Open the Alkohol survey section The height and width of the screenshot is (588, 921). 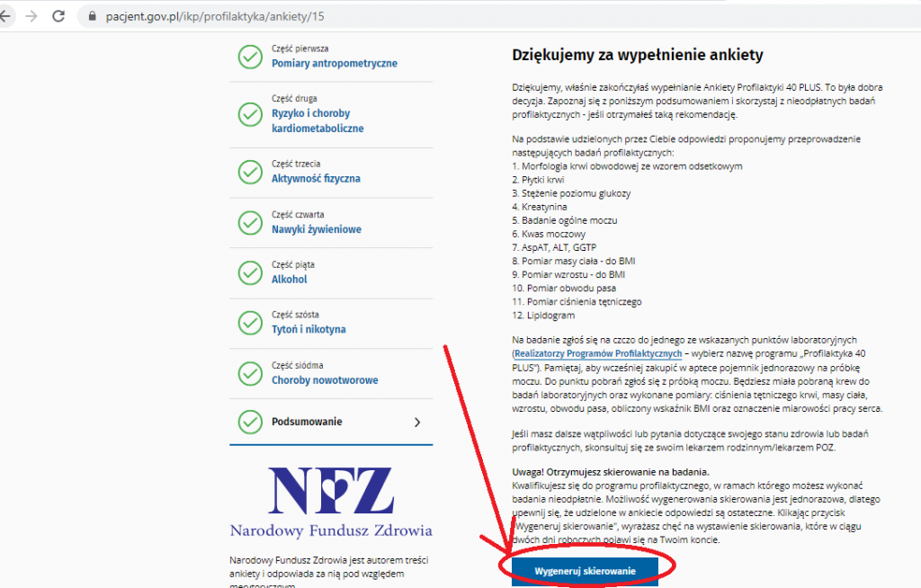(290, 280)
